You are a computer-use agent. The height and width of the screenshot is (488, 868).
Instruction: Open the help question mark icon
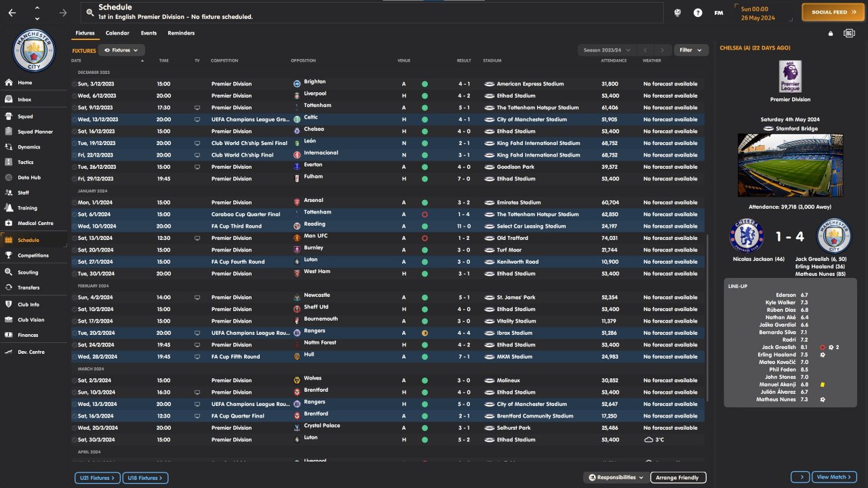click(698, 13)
